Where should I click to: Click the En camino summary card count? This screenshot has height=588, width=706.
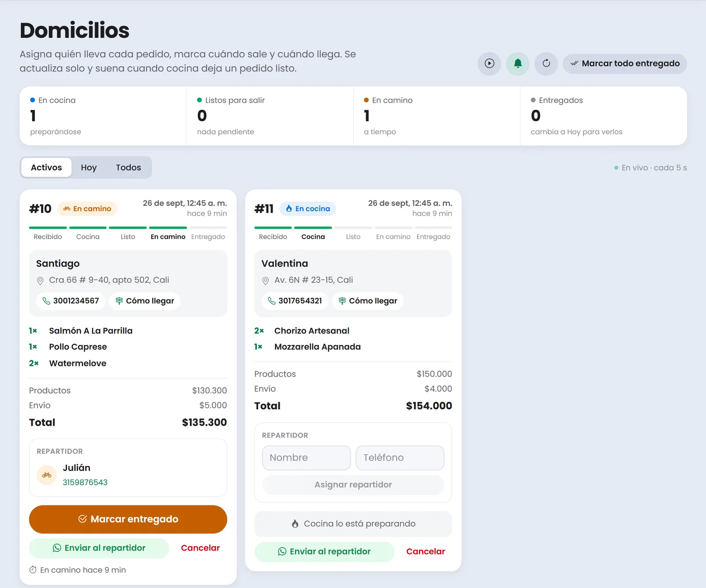(367, 116)
